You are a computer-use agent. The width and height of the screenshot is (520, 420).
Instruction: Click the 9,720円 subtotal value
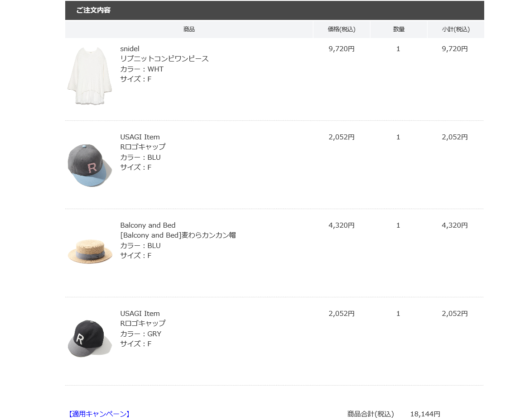point(455,49)
